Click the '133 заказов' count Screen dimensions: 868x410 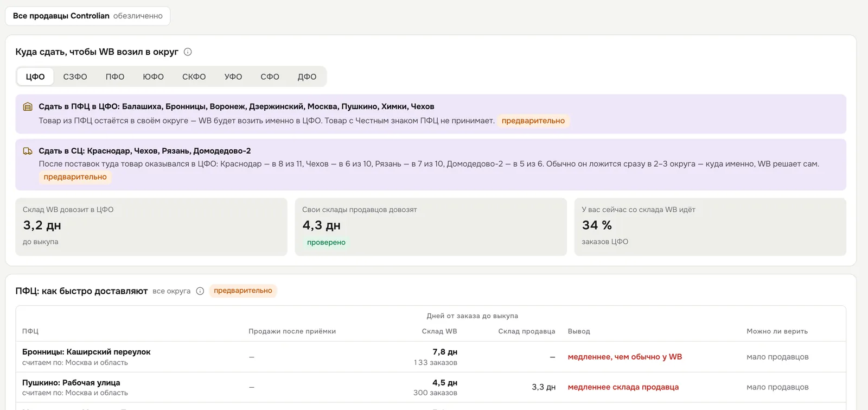point(436,363)
